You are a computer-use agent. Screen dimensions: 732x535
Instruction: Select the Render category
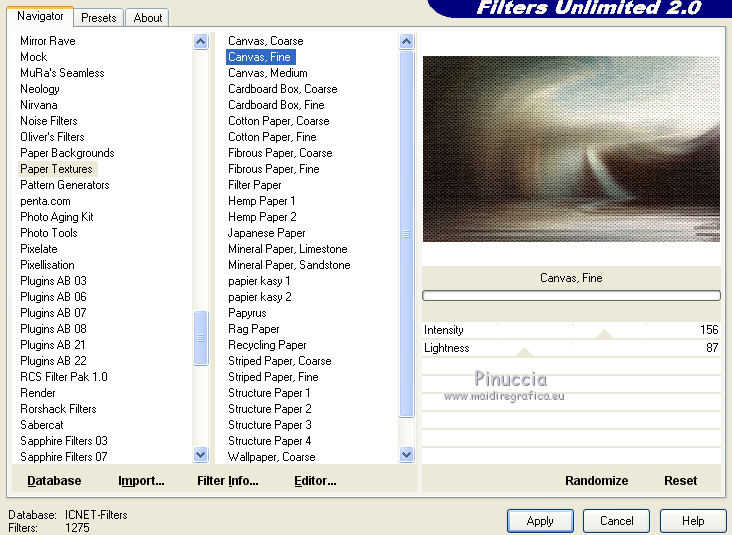tap(38, 393)
